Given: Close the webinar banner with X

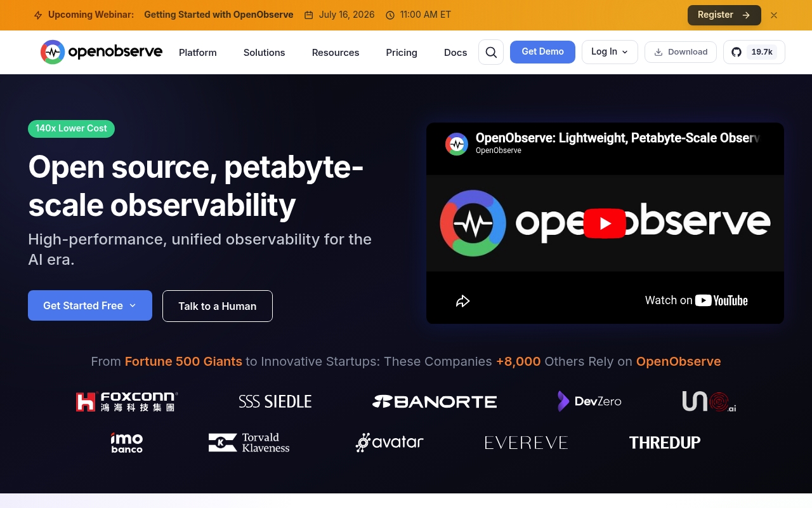Looking at the screenshot, I should [x=774, y=15].
